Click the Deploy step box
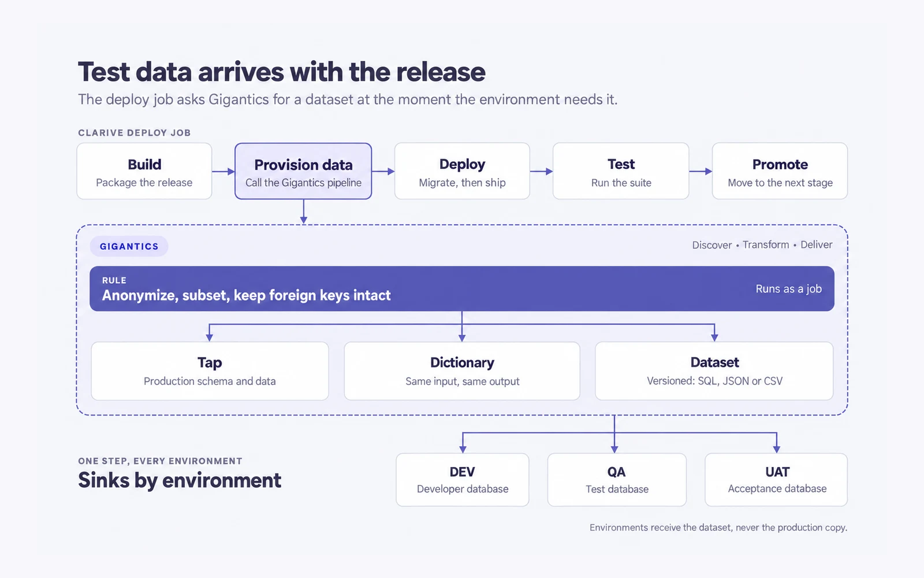 click(x=462, y=171)
